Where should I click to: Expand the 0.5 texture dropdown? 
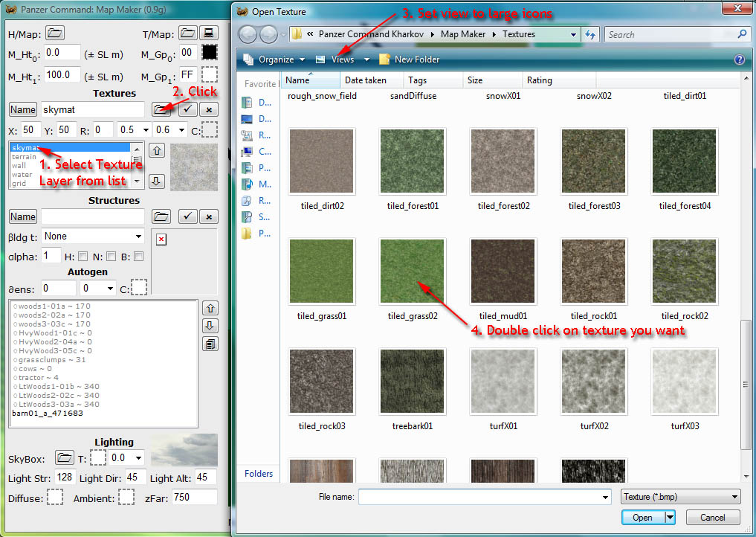[x=146, y=129]
